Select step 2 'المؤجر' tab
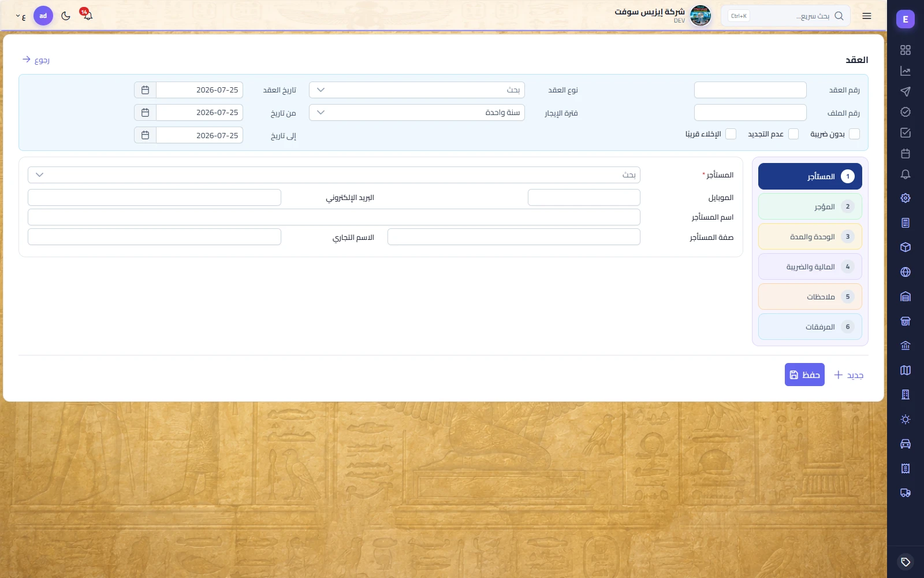The height and width of the screenshot is (578, 924). tap(810, 206)
